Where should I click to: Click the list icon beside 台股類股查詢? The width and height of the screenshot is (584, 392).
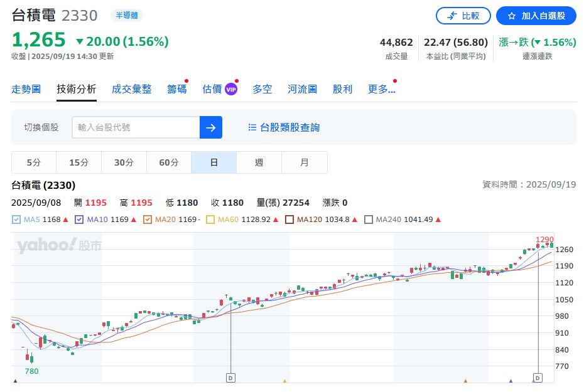[x=252, y=127]
